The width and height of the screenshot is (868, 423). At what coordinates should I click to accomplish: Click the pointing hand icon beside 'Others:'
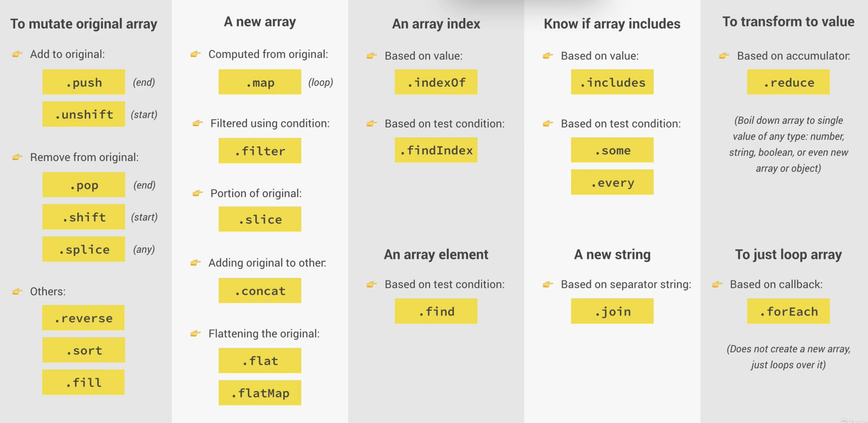click(17, 291)
